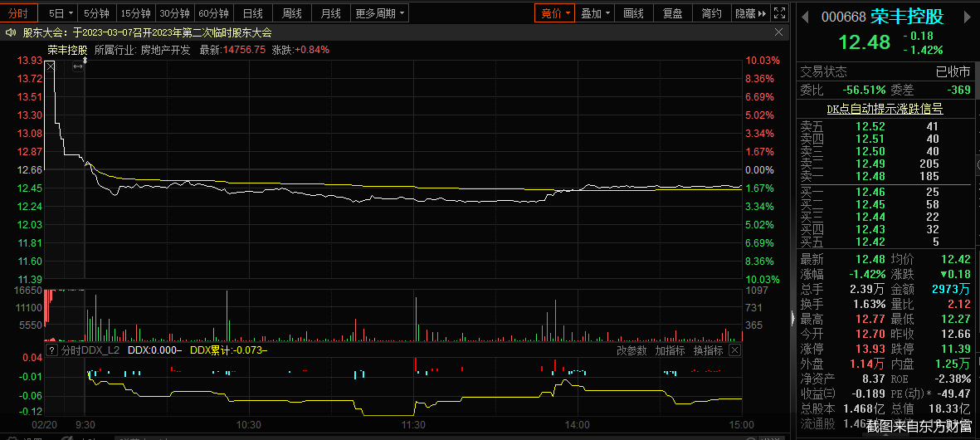Select the 15分钟 chart tab
This screenshot has height=440, width=980.
coord(135,13)
